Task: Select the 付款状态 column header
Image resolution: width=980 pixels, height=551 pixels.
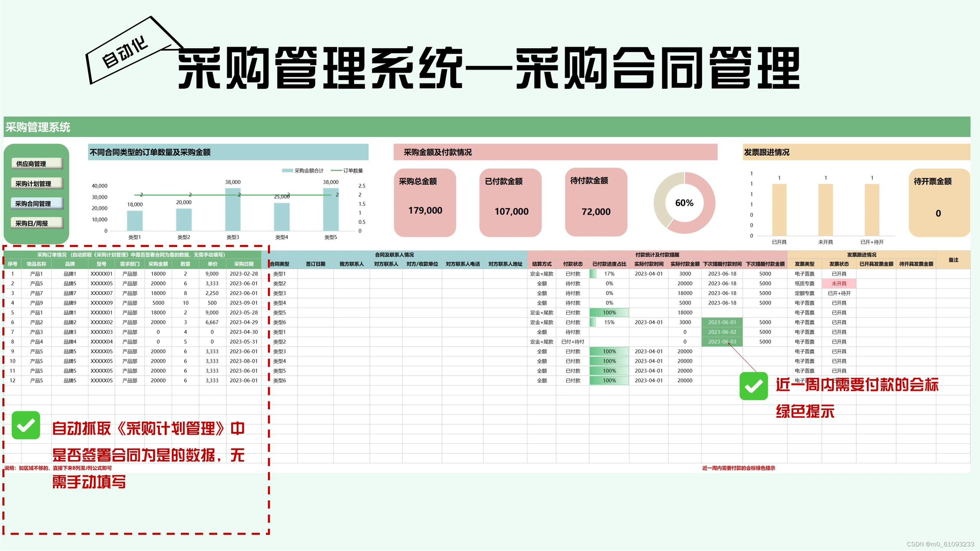Action: pyautogui.click(x=573, y=264)
